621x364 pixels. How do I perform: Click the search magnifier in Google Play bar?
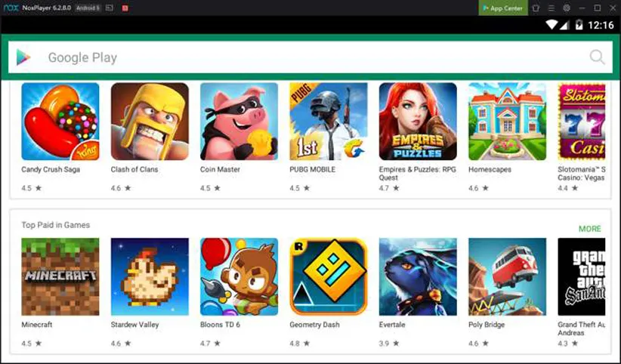click(x=597, y=57)
